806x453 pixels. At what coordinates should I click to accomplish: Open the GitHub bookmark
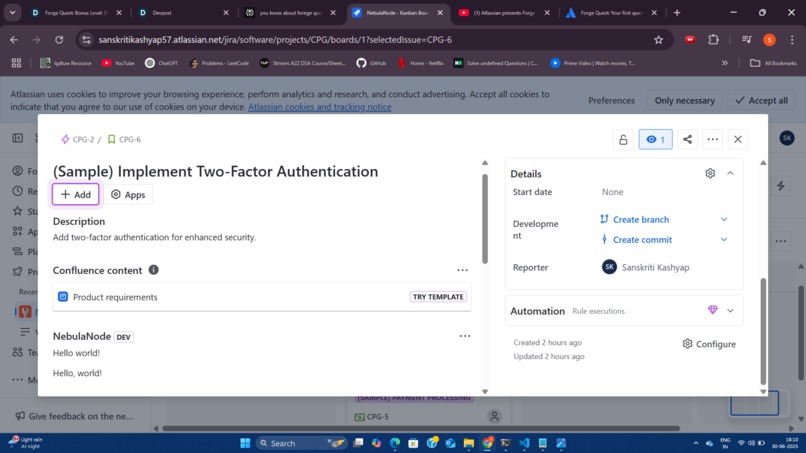[x=371, y=63]
